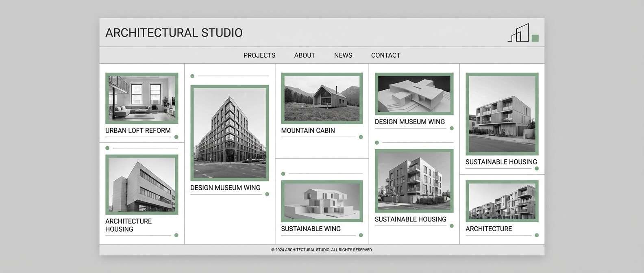
Task: Click the ARCHITECTURAL STUDIO site title
Action: [174, 32]
